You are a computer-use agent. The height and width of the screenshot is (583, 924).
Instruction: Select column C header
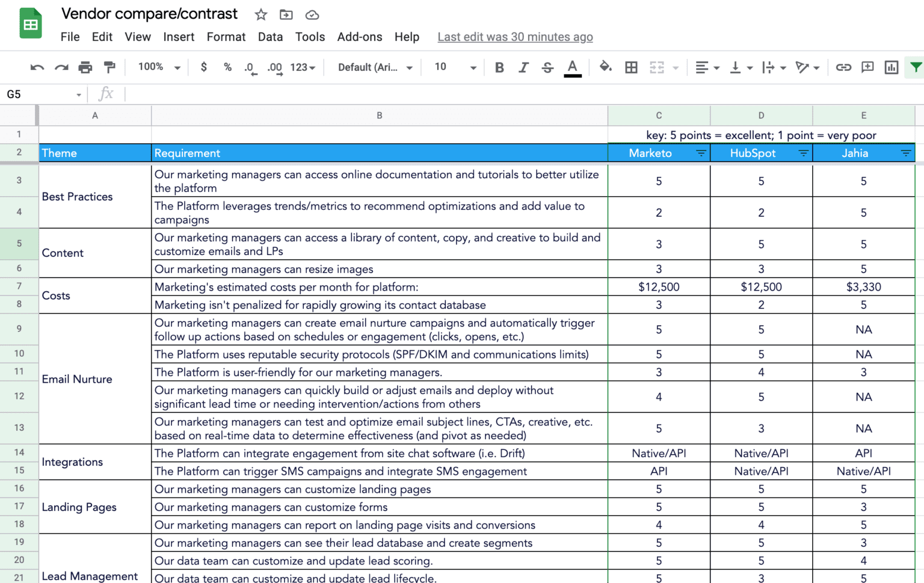coord(659,116)
